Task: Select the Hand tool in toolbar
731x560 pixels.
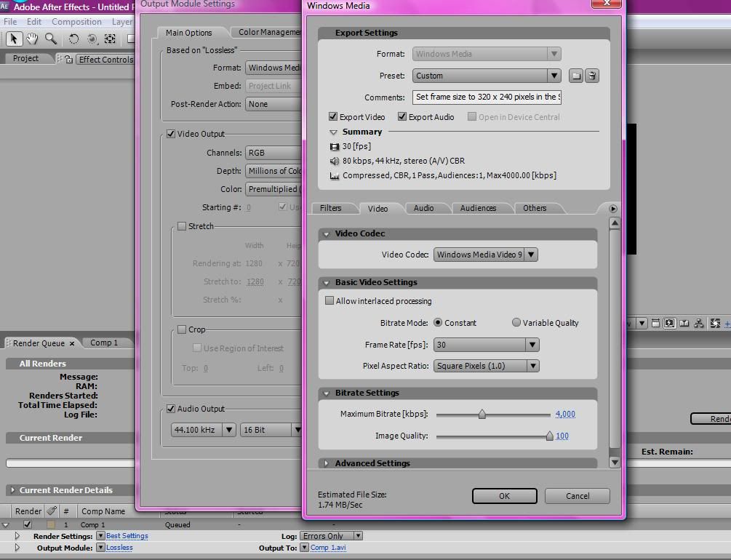Action: (33, 39)
